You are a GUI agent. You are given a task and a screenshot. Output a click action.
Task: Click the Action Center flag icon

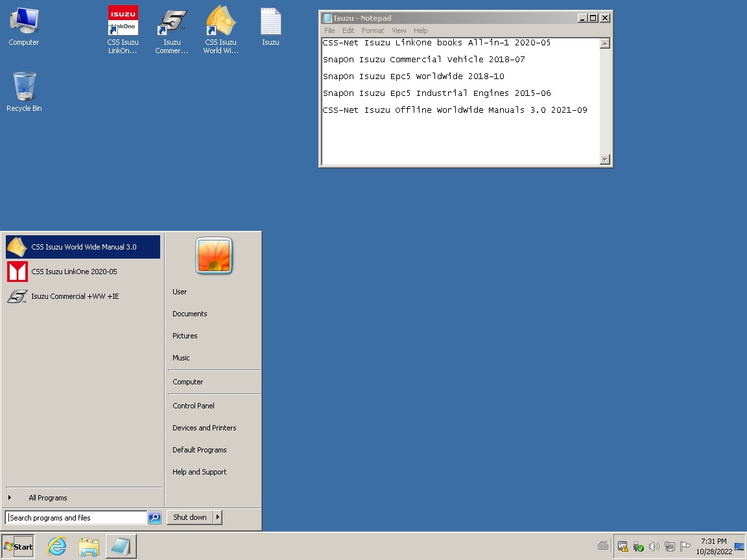(x=685, y=546)
